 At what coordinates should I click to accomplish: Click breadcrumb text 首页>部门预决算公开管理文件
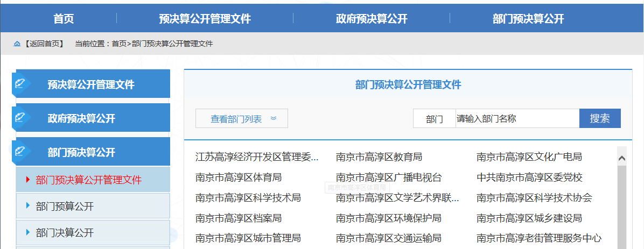(162, 44)
